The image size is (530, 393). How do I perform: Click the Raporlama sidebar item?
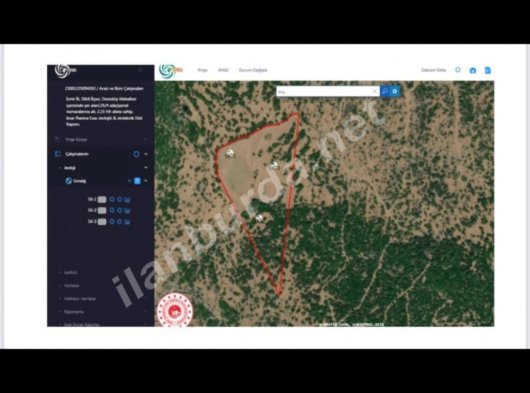click(x=74, y=312)
